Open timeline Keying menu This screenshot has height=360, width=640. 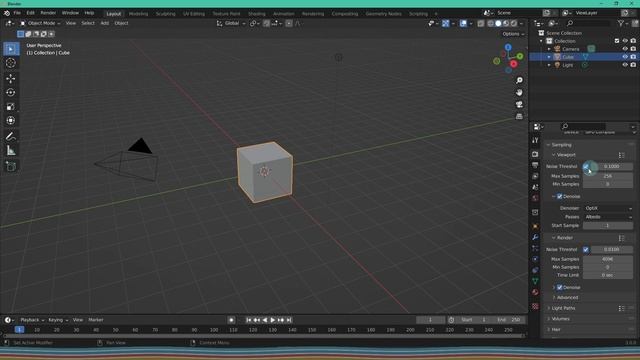[x=58, y=320]
